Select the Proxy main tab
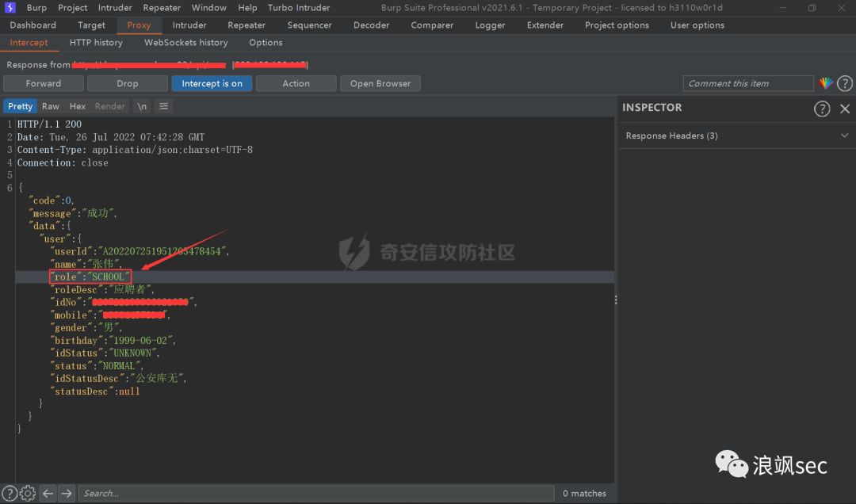Viewport: 856px width, 504px height. click(139, 25)
